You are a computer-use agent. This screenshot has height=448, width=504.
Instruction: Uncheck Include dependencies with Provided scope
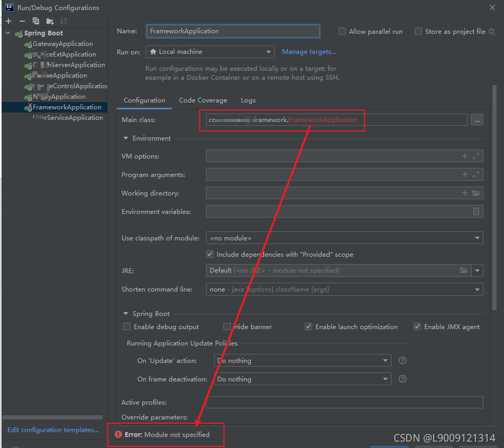[x=210, y=254]
